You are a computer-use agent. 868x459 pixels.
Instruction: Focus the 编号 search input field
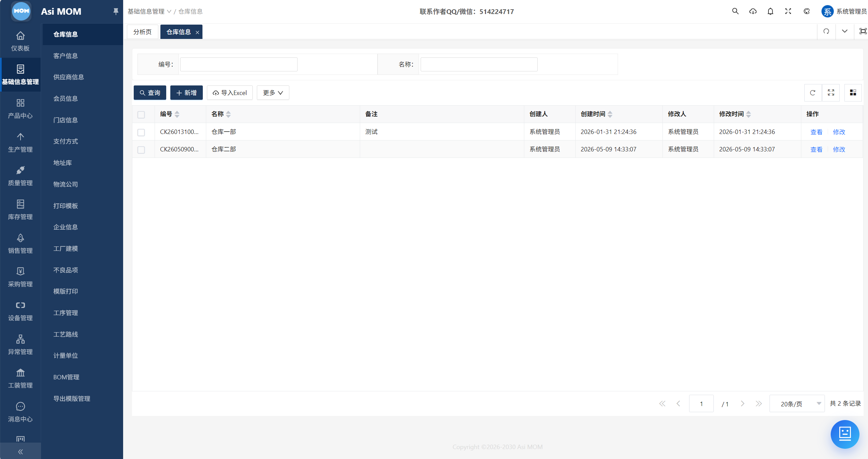[x=239, y=64]
